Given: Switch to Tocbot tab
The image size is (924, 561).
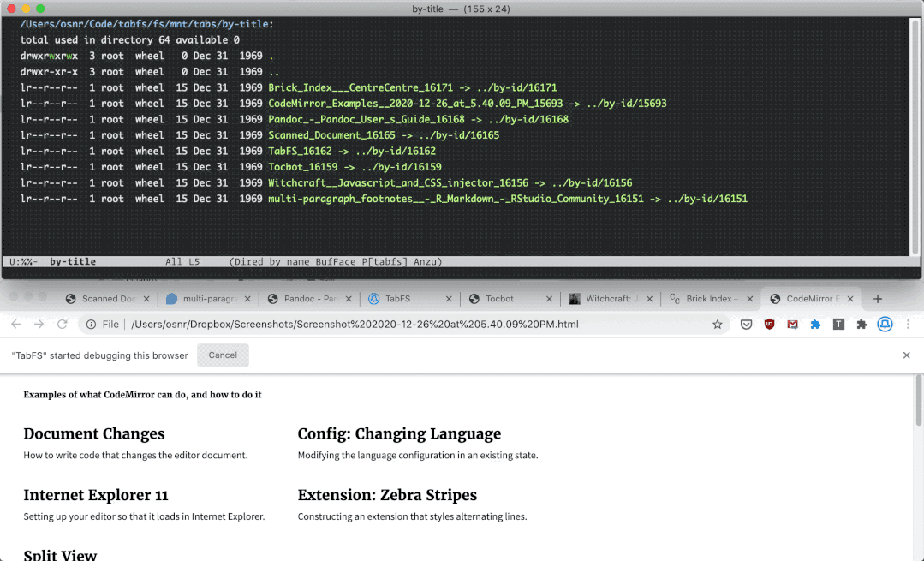Looking at the screenshot, I should (x=510, y=299).
